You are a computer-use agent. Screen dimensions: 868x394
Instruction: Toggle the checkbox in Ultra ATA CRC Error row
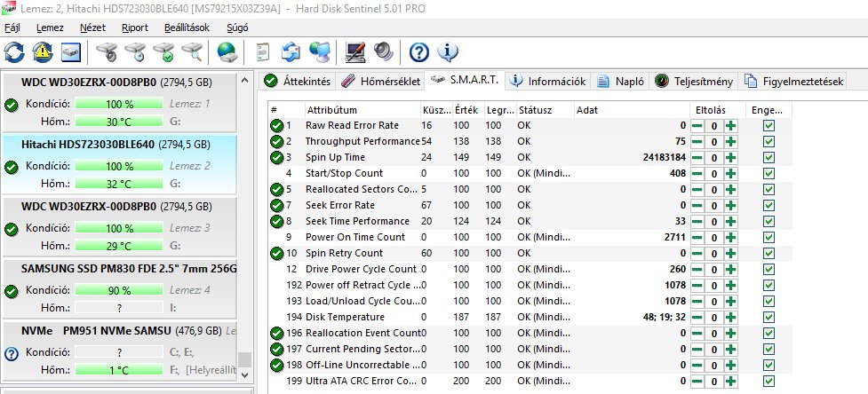(768, 382)
